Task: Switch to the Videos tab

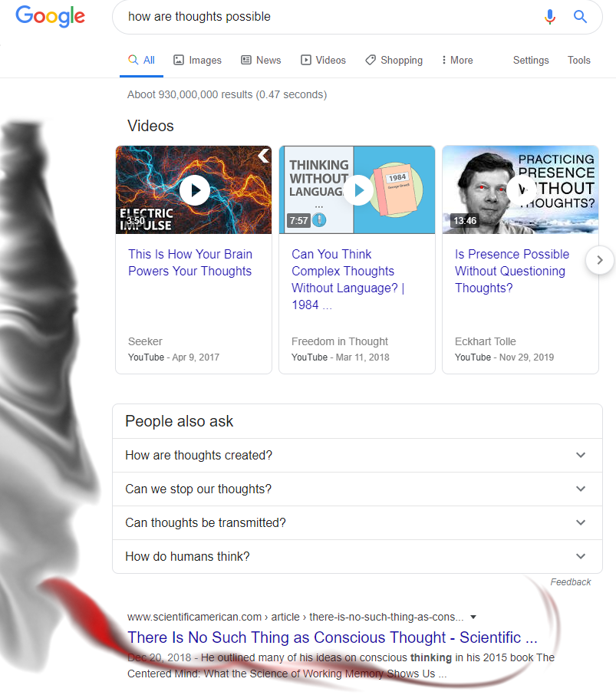Action: tap(323, 61)
